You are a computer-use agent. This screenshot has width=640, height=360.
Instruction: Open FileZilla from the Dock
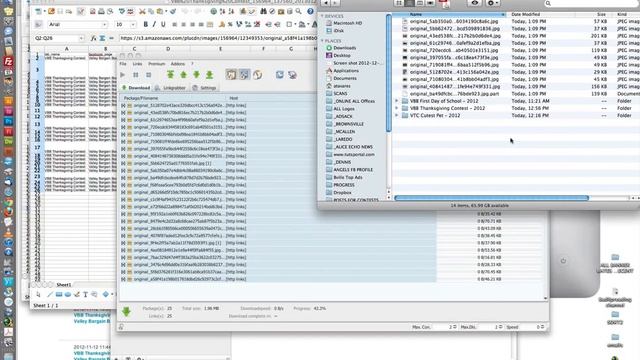(x=8, y=62)
